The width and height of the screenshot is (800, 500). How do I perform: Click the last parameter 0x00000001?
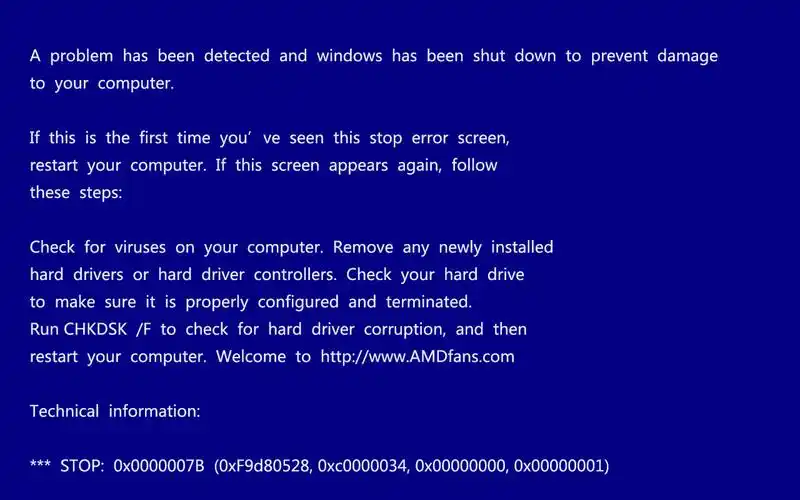[559, 466]
